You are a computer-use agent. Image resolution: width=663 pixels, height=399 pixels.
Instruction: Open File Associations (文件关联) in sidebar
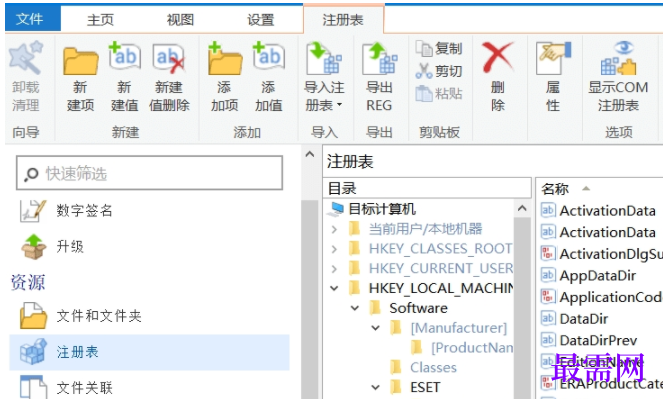click(x=66, y=387)
